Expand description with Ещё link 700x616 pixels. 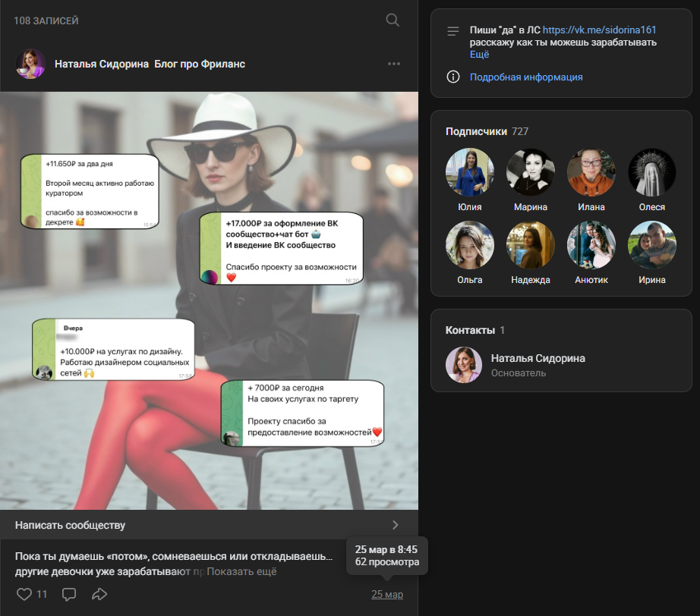(x=479, y=55)
